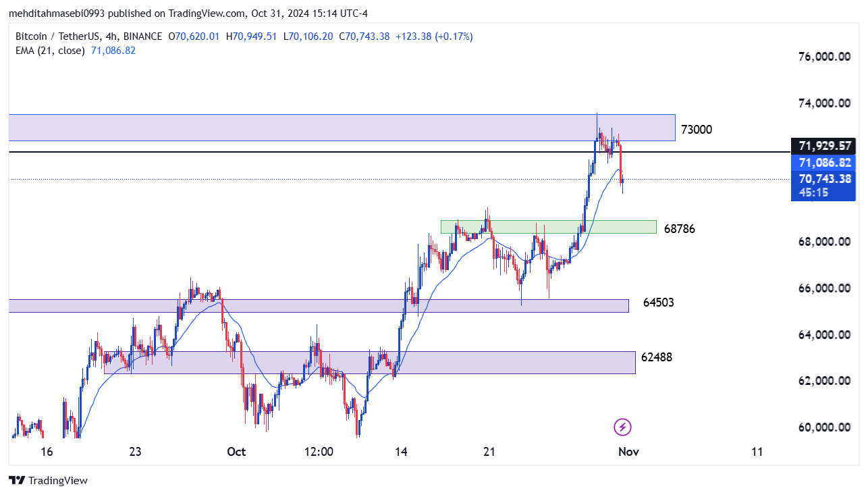868x495 pixels.
Task: Click the black 71,929.57 price tag
Action: 823,146
